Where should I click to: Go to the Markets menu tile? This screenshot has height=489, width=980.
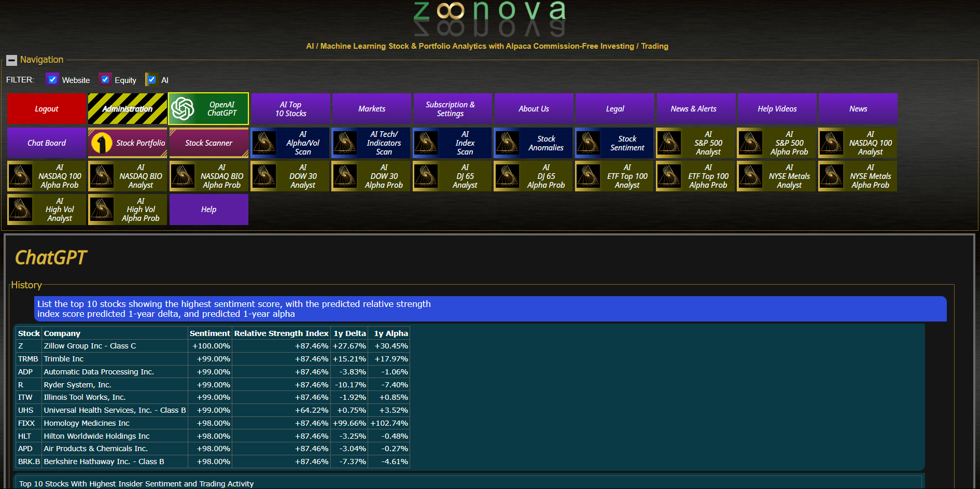tap(372, 109)
